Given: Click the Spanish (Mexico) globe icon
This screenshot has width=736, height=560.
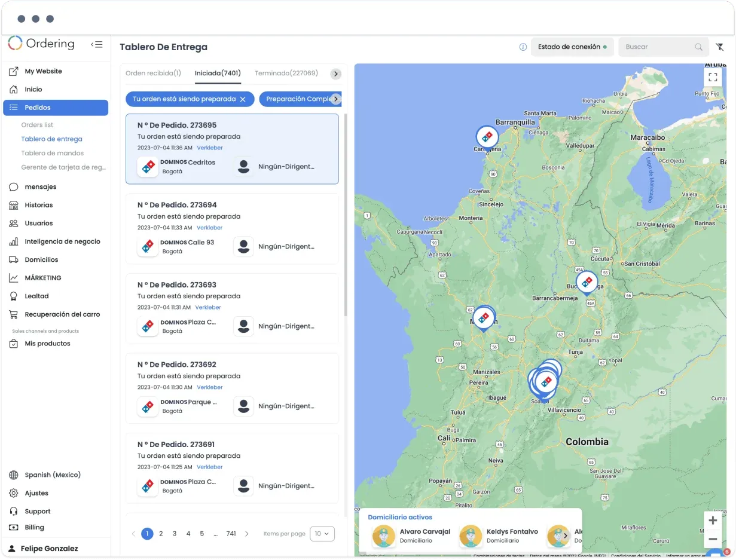Looking at the screenshot, I should [x=14, y=475].
